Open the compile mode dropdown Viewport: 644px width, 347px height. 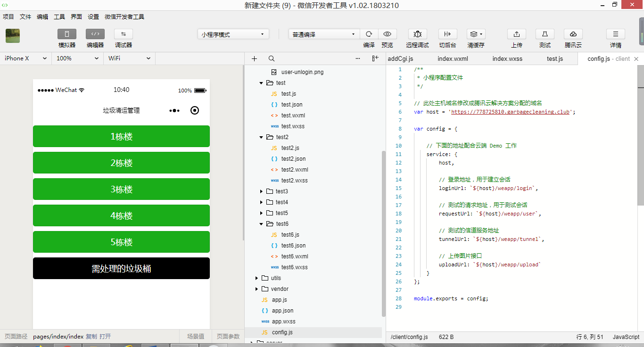(x=324, y=34)
